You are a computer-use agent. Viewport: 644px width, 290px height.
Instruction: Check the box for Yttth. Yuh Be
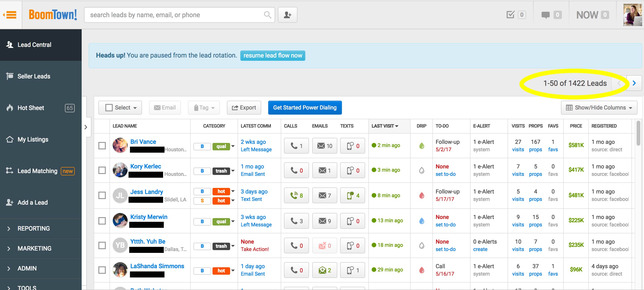[x=102, y=245]
